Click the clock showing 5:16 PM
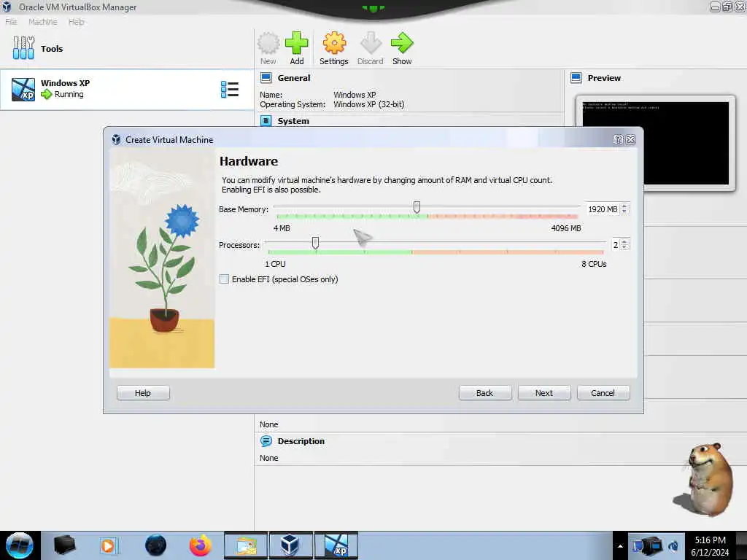The width and height of the screenshot is (747, 560). point(710,540)
